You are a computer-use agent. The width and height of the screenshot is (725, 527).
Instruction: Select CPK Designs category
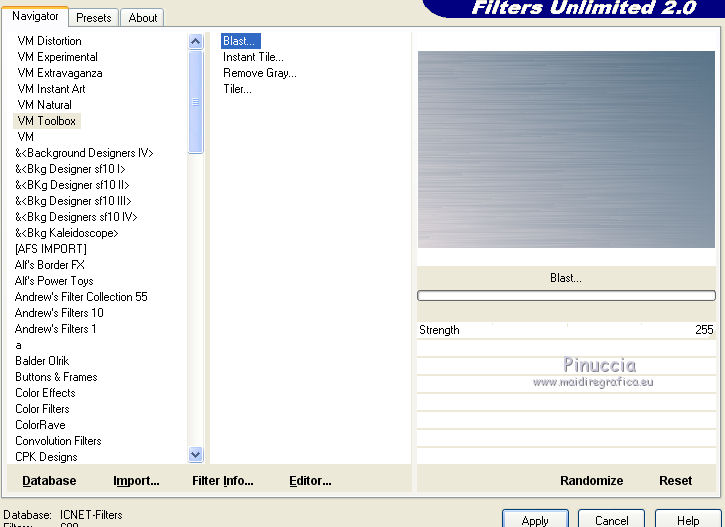(46, 457)
